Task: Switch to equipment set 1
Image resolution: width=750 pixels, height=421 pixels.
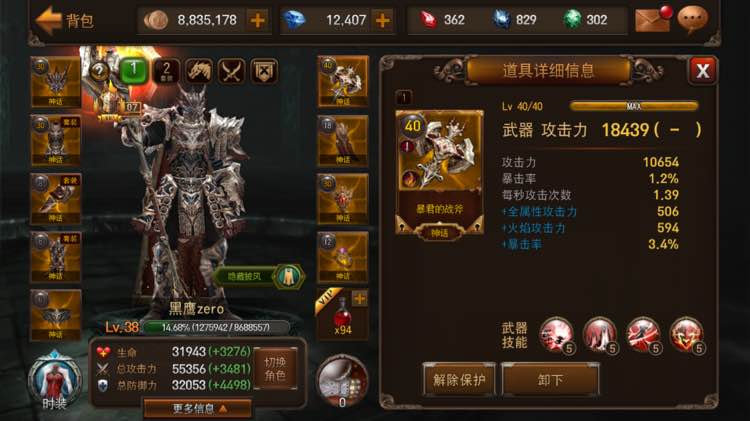Action: click(x=134, y=71)
